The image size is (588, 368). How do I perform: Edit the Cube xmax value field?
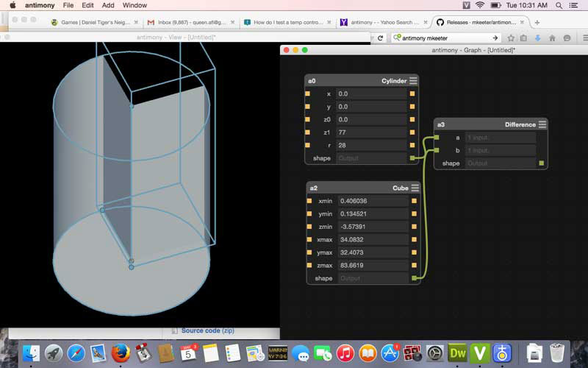tap(373, 239)
